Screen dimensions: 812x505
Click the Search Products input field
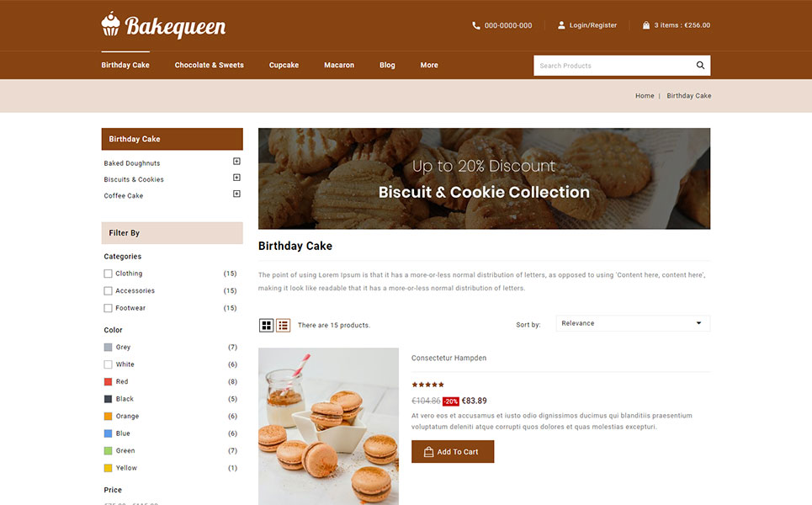(613, 66)
